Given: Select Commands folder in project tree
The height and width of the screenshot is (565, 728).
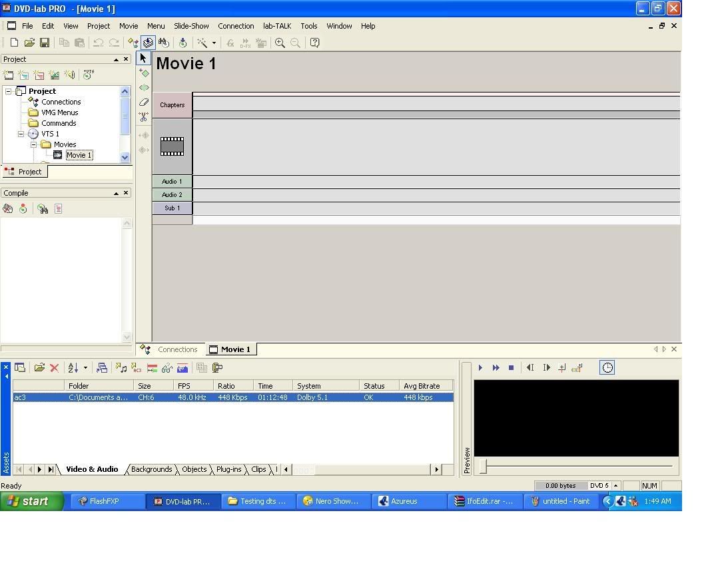Looking at the screenshot, I should point(59,123).
